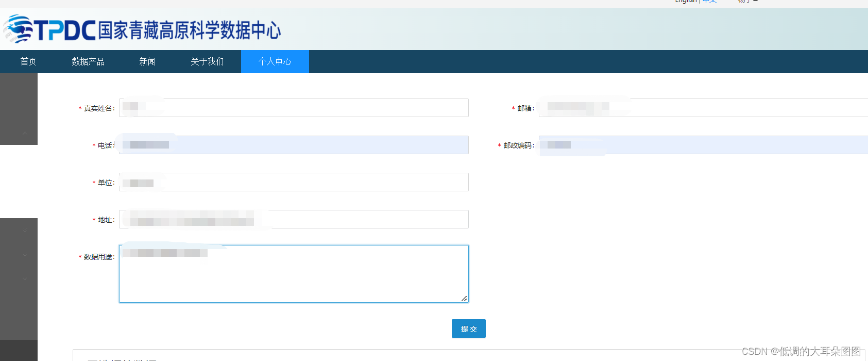Image resolution: width=868 pixels, height=361 pixels.
Task: Focus the 单位 input field
Action: pos(294,182)
